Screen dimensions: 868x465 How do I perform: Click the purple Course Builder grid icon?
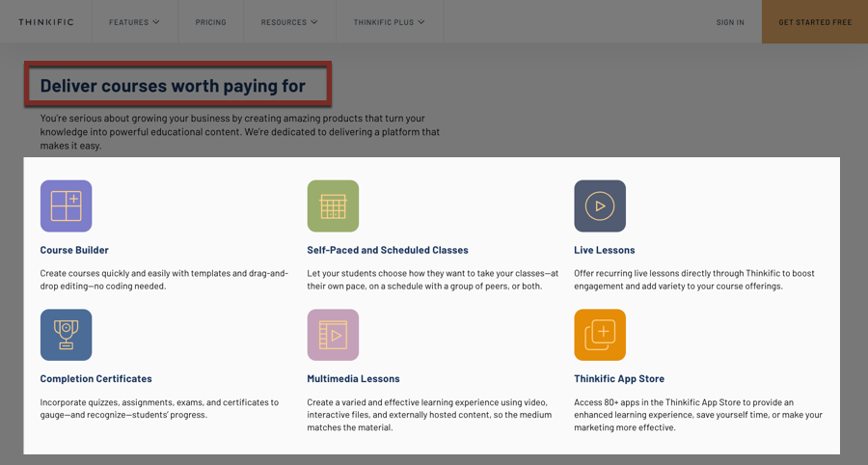[66, 205]
